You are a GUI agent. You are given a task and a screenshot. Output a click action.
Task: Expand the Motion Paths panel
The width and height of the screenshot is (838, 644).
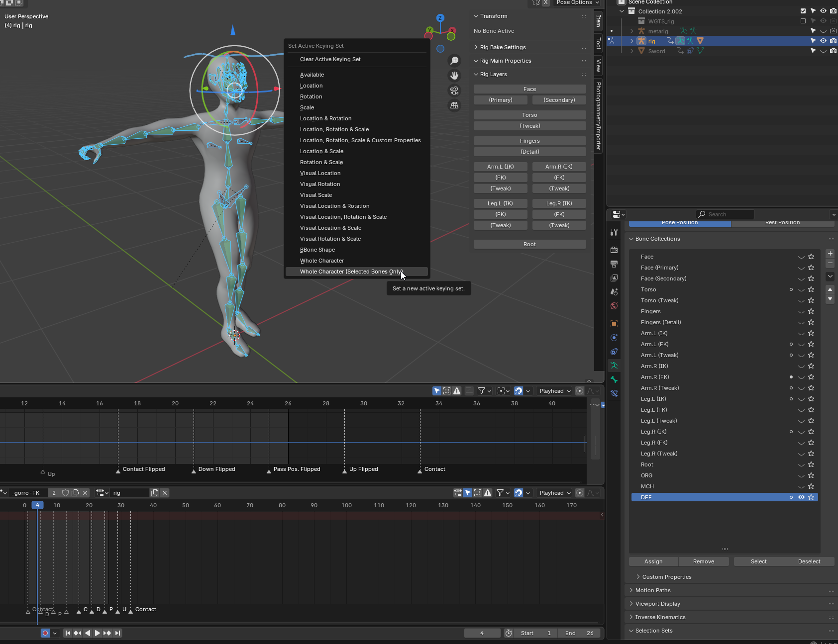pyautogui.click(x=653, y=590)
